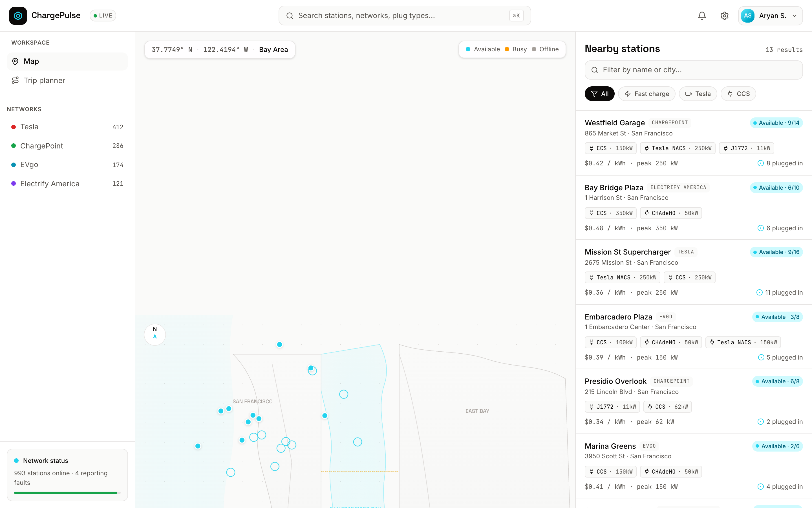
Task: Click CHAdeMO 50kW chip in Embarcadero Plaza
Action: [671, 342]
